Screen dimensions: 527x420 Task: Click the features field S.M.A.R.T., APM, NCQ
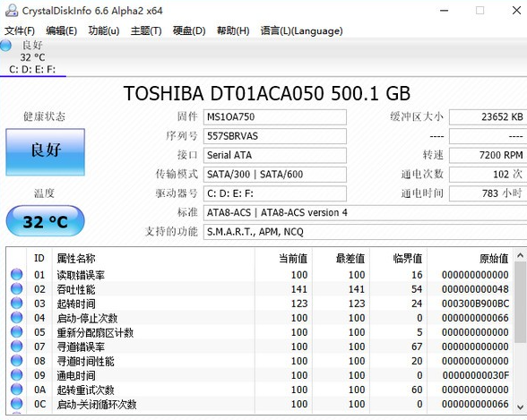365,232
